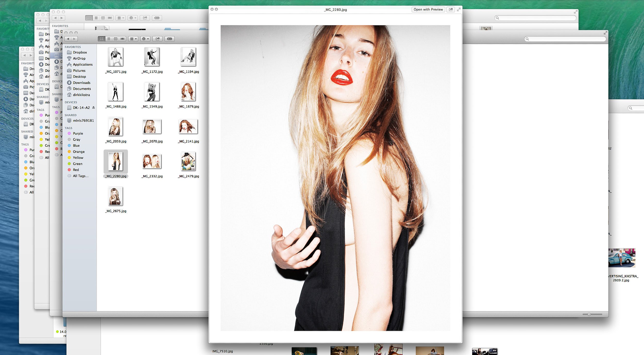Adjust the icon size slider at bottom right
Viewport: 644px width, 355px height.
589,314
